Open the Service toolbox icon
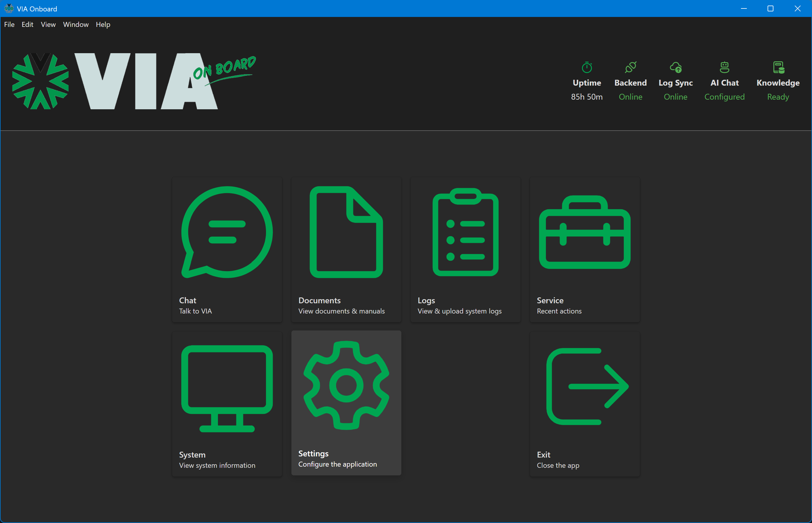Image resolution: width=812 pixels, height=523 pixels. (x=584, y=232)
